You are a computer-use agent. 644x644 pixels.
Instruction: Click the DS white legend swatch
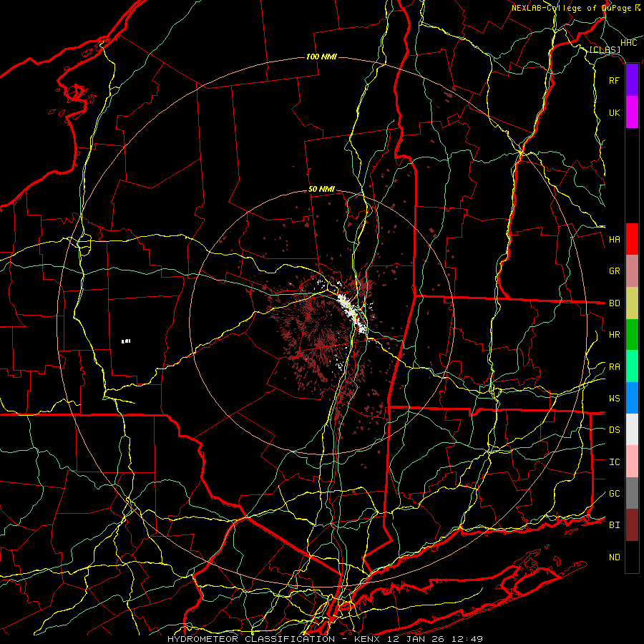pos(632,429)
